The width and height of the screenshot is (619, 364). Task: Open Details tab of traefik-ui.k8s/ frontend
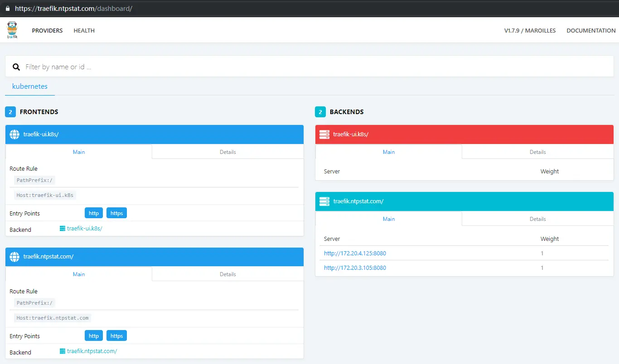[228, 152]
